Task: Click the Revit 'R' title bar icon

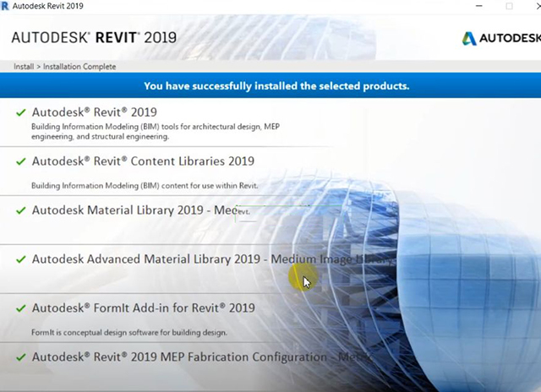Action: click(x=4, y=6)
